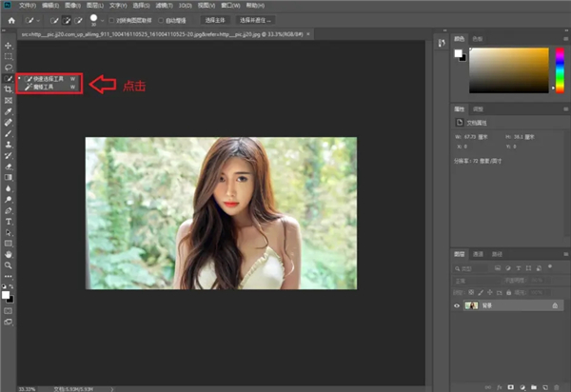Toggle Quick Mask mode icon
Image resolution: width=571 pixels, height=392 pixels.
pyautogui.click(x=8, y=311)
